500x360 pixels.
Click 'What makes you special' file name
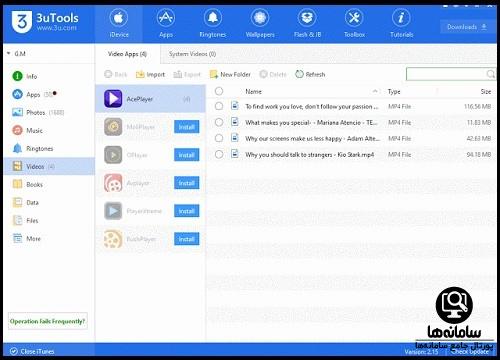[x=311, y=123]
